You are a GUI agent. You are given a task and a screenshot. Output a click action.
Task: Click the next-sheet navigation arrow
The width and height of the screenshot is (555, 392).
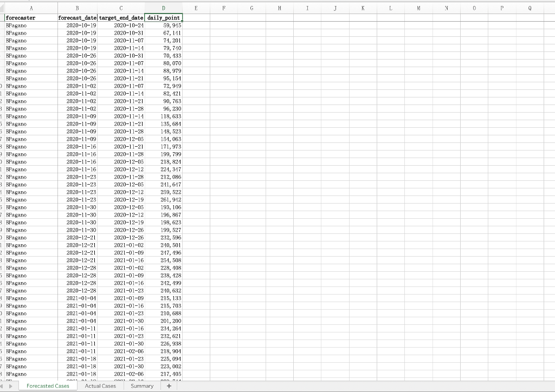pyautogui.click(x=11, y=386)
